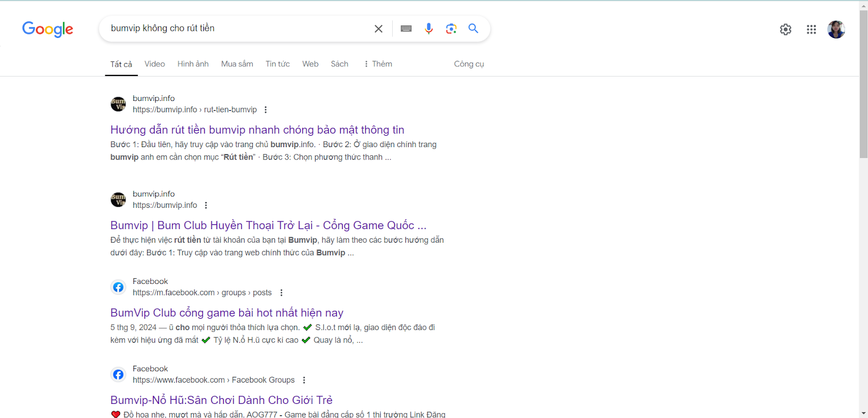Click the https://m.facebook.com › groups › posts URL
Screen dimensions: 868x418
pyautogui.click(x=202, y=293)
